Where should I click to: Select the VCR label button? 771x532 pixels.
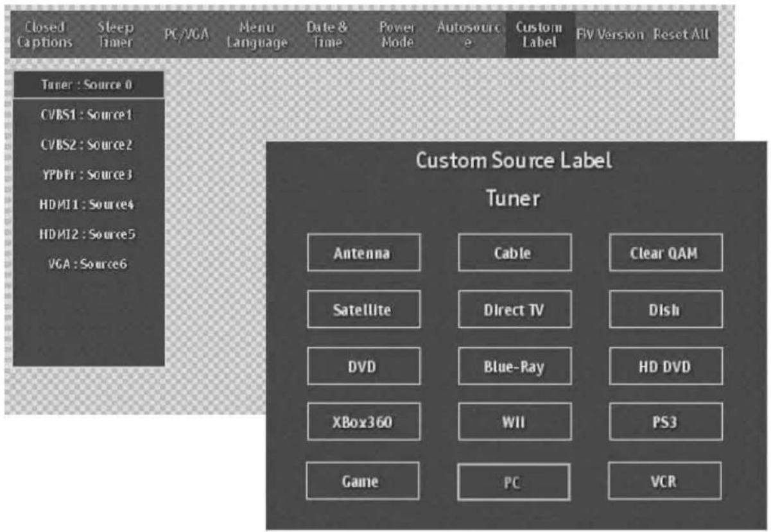click(x=664, y=481)
